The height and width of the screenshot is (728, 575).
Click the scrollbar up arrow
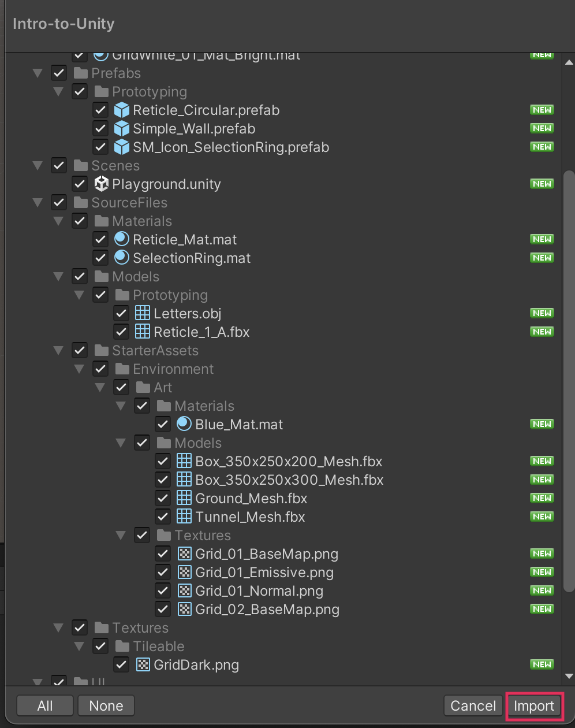click(x=569, y=62)
